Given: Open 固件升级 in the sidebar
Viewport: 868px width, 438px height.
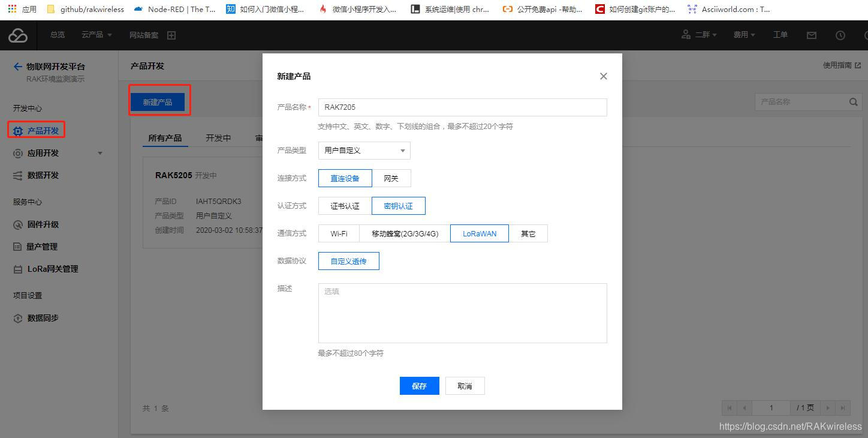Looking at the screenshot, I should 43,224.
